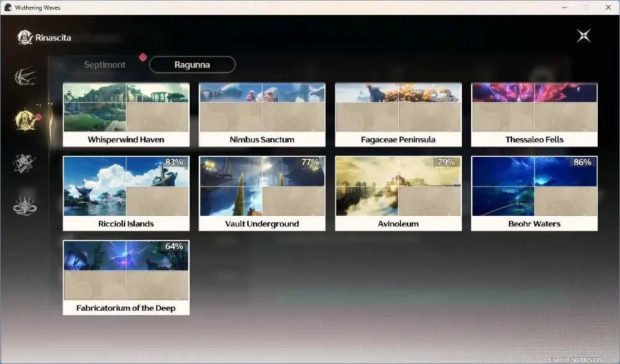The height and width of the screenshot is (364, 620).
Task: Choose the knot-shaped emblem in the sidebar
Action: tap(25, 206)
